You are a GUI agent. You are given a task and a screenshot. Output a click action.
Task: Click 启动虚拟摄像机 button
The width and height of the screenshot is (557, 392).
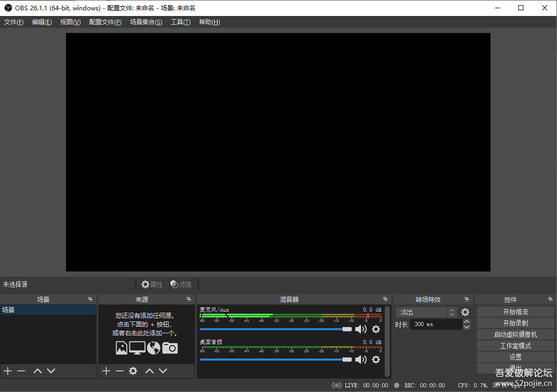point(515,334)
